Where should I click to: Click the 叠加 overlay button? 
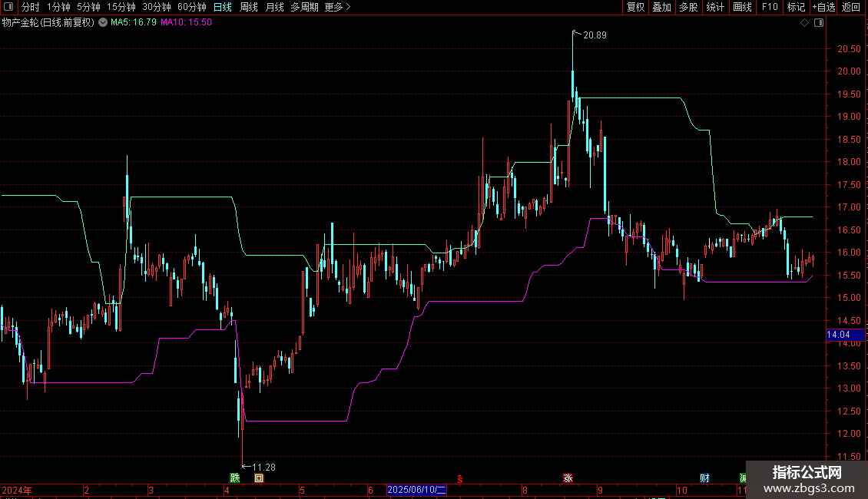click(661, 7)
